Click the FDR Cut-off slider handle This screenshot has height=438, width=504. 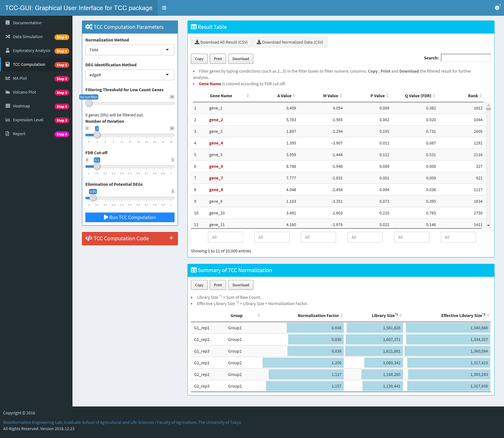[97, 166]
